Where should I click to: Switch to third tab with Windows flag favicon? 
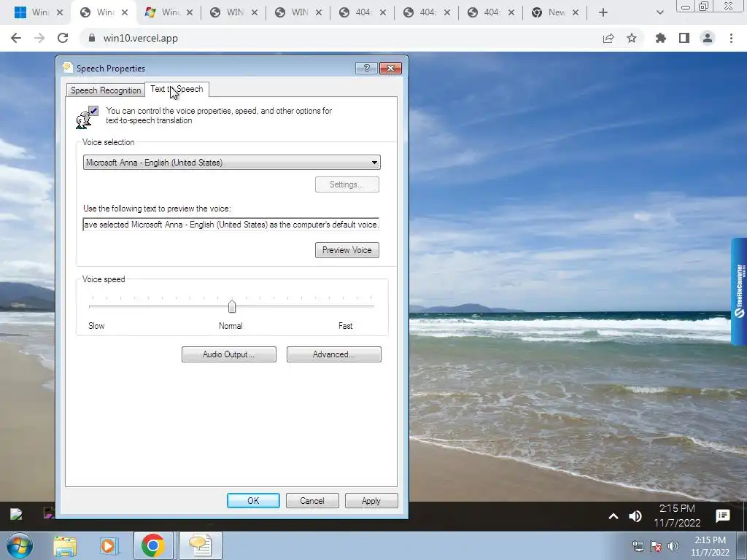(169, 12)
